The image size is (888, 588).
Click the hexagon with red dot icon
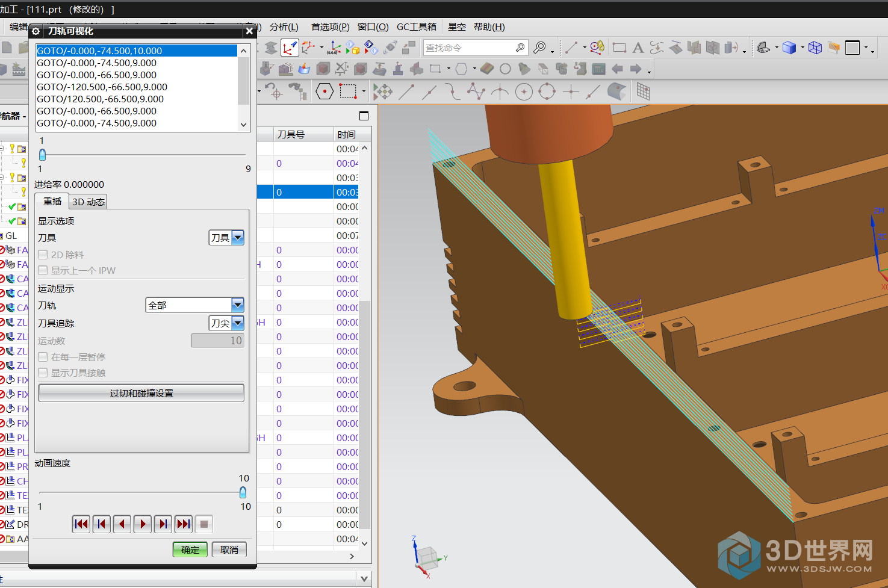[324, 92]
